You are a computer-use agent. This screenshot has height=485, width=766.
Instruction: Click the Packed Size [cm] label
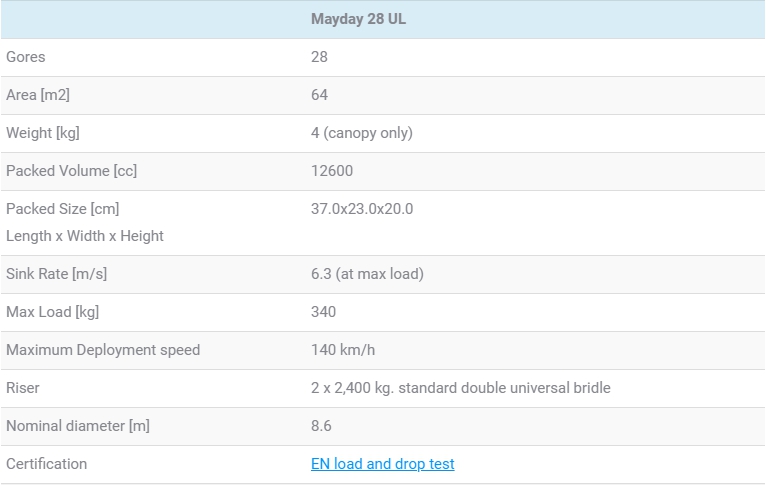tap(62, 209)
